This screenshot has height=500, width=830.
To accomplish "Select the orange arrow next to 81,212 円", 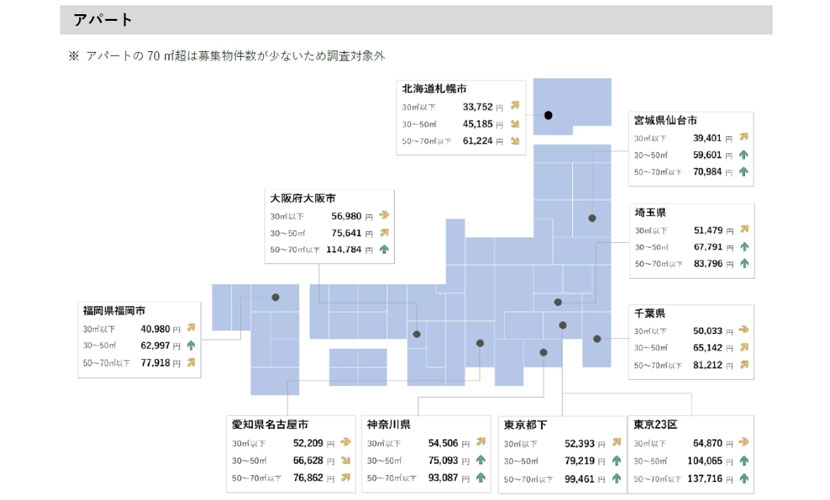I will click(744, 365).
